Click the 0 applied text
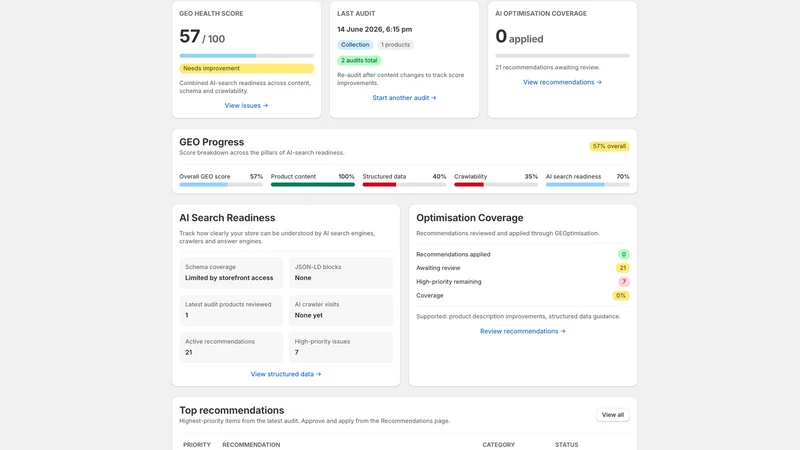Screen dimensions: 800x450 tap(519, 37)
